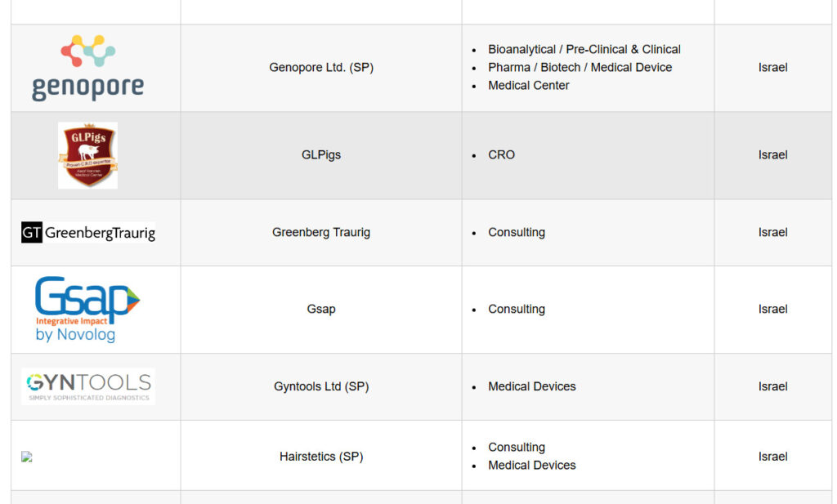Click the Gyntools logo image
Screen dimensions: 837x504
88,386
